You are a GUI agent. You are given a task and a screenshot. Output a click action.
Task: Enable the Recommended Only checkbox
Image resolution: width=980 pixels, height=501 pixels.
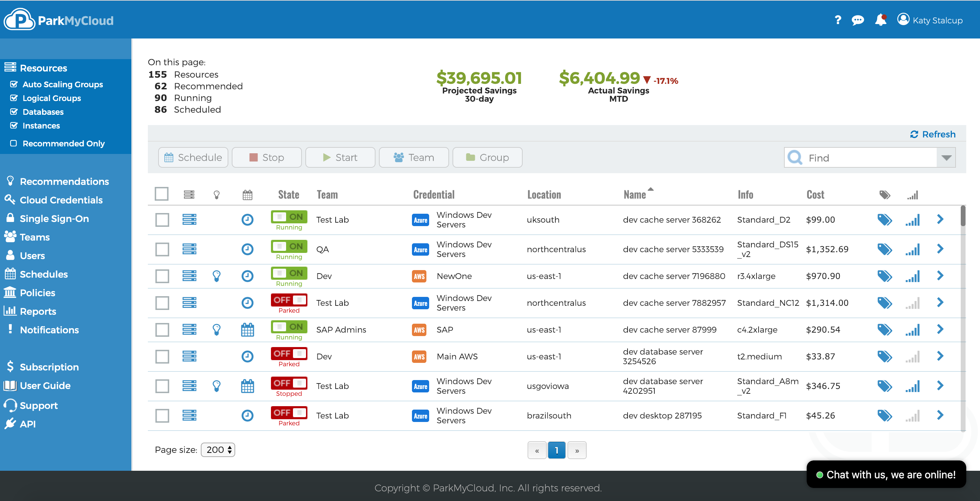(14, 143)
